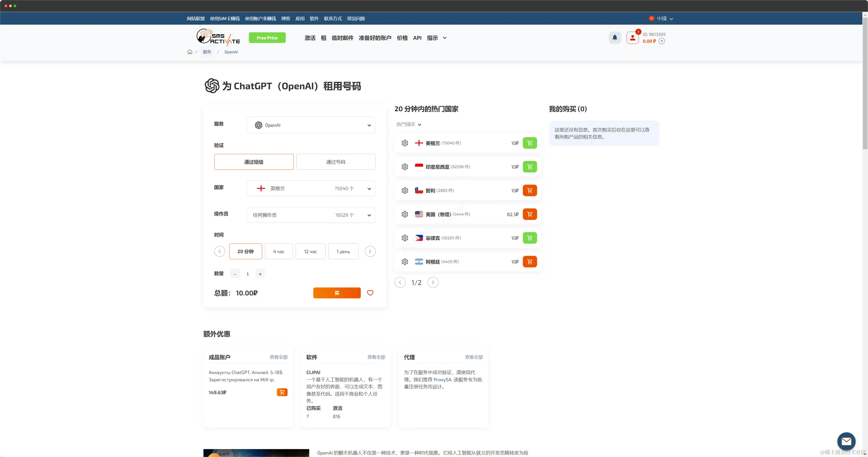Open user profile avatar icon

(632, 38)
